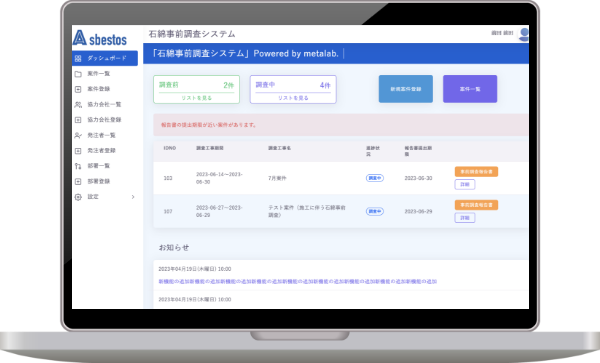Click the "2件" count on 調査前 card

[x=228, y=85]
